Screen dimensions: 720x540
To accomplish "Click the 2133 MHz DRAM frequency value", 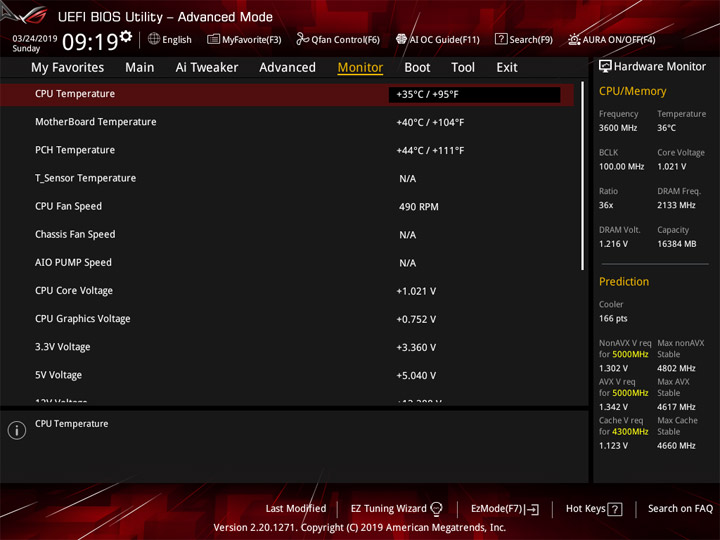I will pyautogui.click(x=676, y=205).
